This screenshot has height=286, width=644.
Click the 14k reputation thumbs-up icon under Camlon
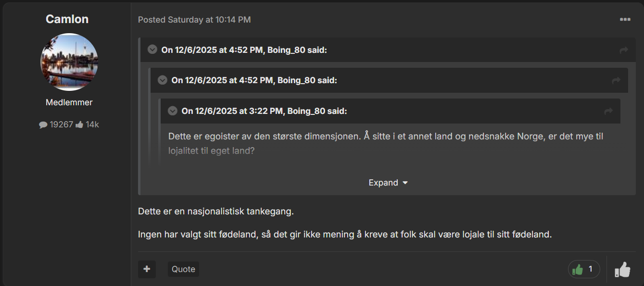[x=79, y=125]
